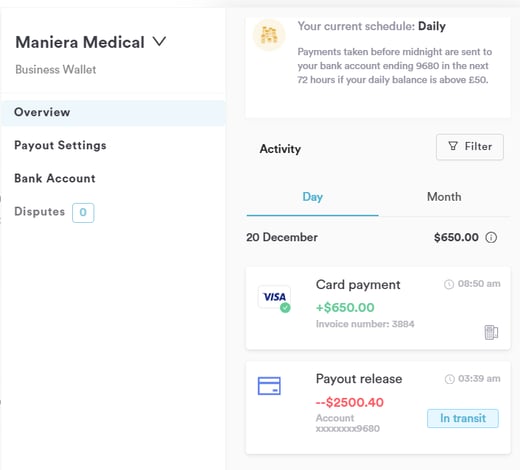Click the blue card icon beside Payout release
The height and width of the screenshot is (470, 520).
point(269,386)
